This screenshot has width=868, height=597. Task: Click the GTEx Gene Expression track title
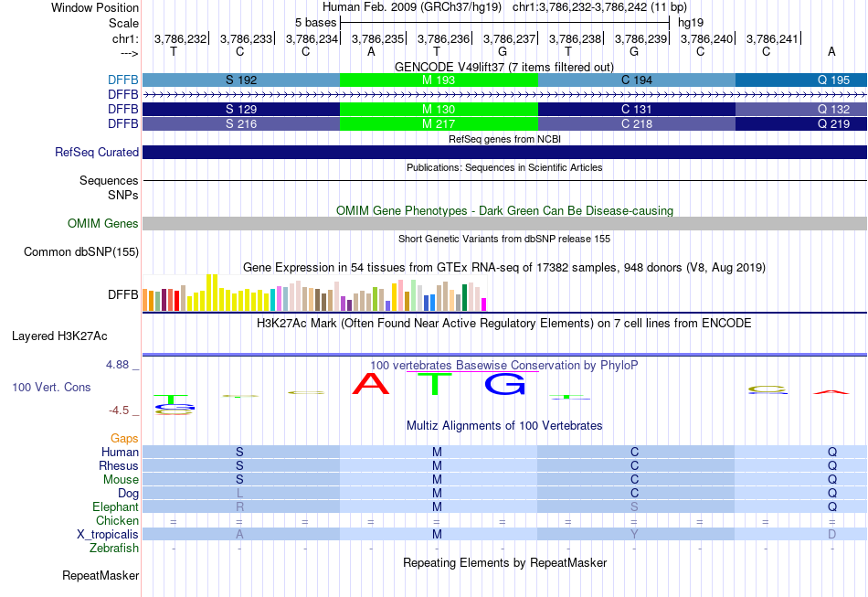point(503,268)
